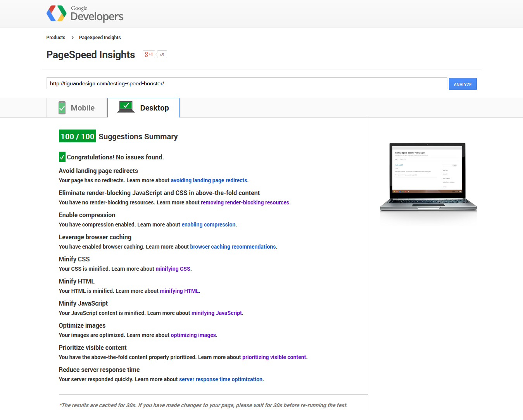The width and height of the screenshot is (523, 420).
Task: Click the Google +1 button
Action: pyautogui.click(x=149, y=55)
